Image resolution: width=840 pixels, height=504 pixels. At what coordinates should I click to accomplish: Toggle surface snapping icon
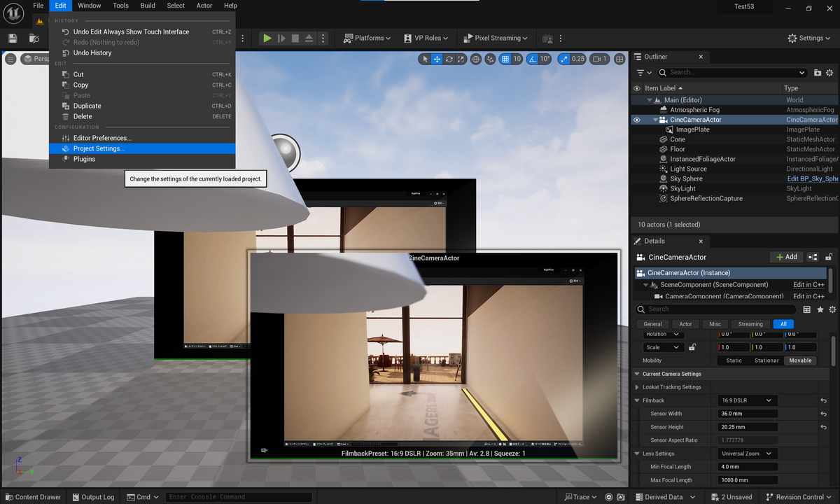tap(491, 59)
